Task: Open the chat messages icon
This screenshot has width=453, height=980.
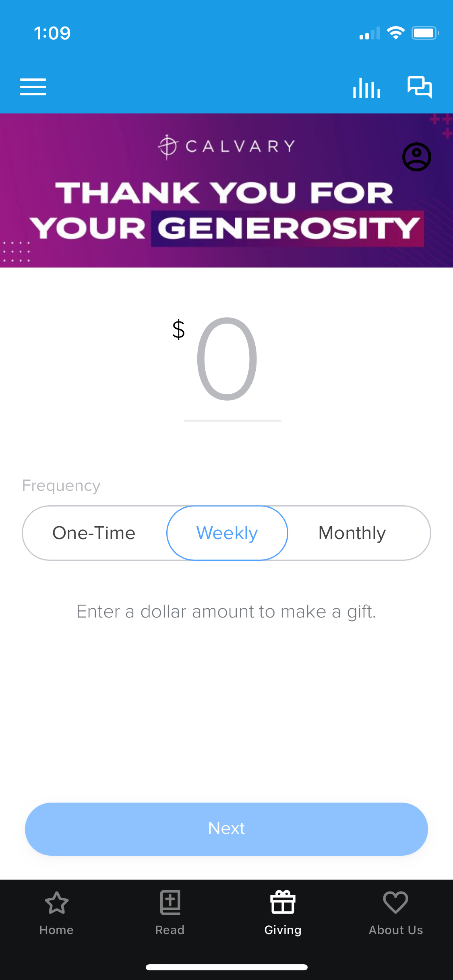Action: point(420,87)
